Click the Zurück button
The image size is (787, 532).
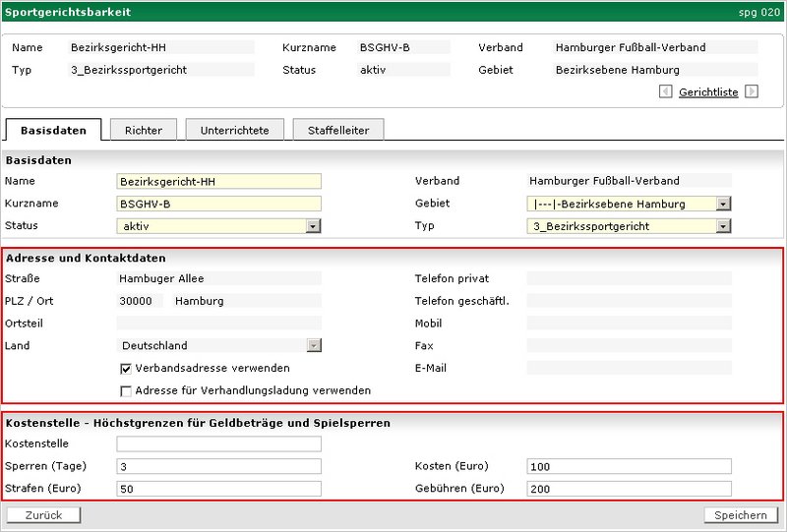[43, 515]
